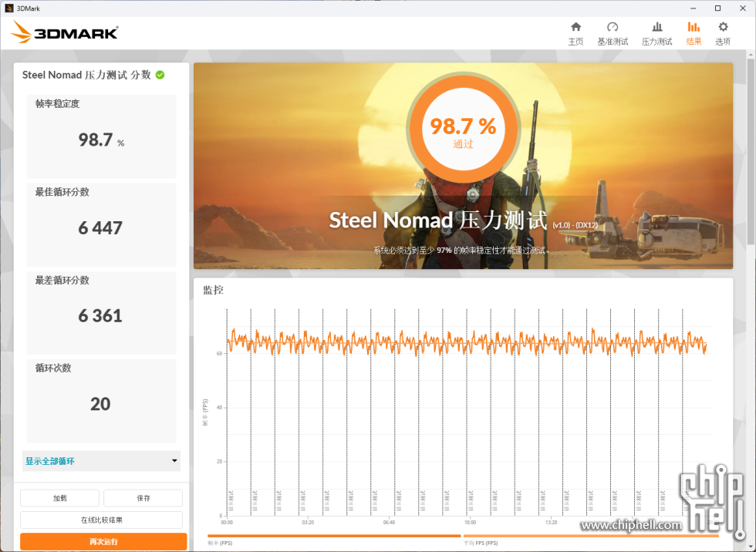The height and width of the screenshot is (552, 756).
Task: Open the 基准测试 benchmark gauge icon
Action: coord(613,27)
